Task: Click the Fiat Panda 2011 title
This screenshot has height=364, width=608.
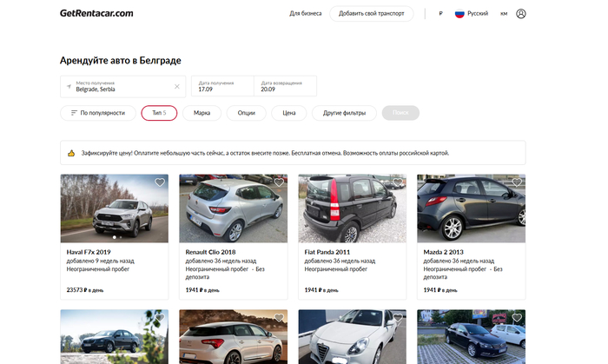Action: [x=327, y=252]
